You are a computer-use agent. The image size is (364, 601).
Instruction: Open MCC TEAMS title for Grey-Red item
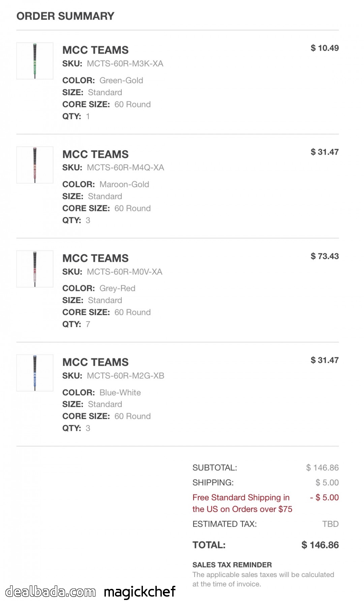point(95,258)
